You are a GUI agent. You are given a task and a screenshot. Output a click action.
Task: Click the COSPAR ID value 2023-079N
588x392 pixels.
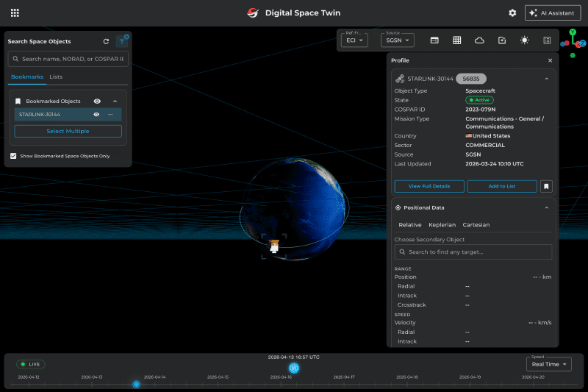481,110
